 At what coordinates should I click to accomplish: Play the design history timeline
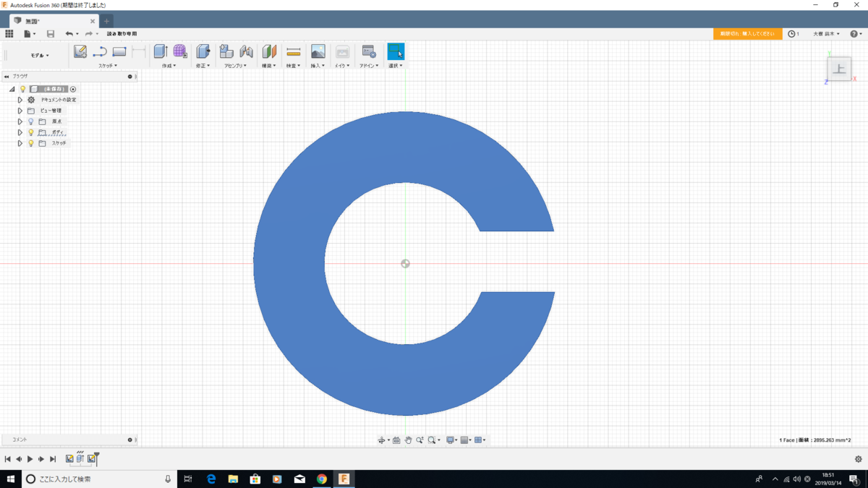click(x=30, y=459)
